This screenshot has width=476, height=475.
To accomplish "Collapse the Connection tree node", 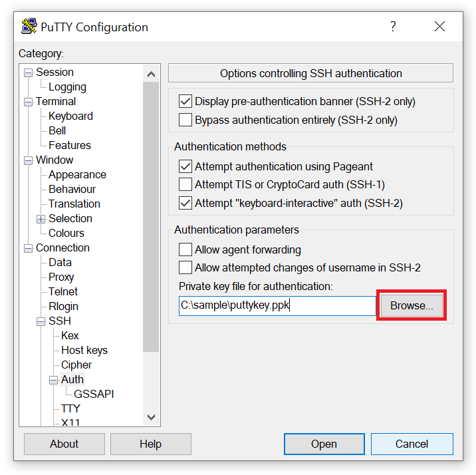I will pyautogui.click(x=28, y=248).
